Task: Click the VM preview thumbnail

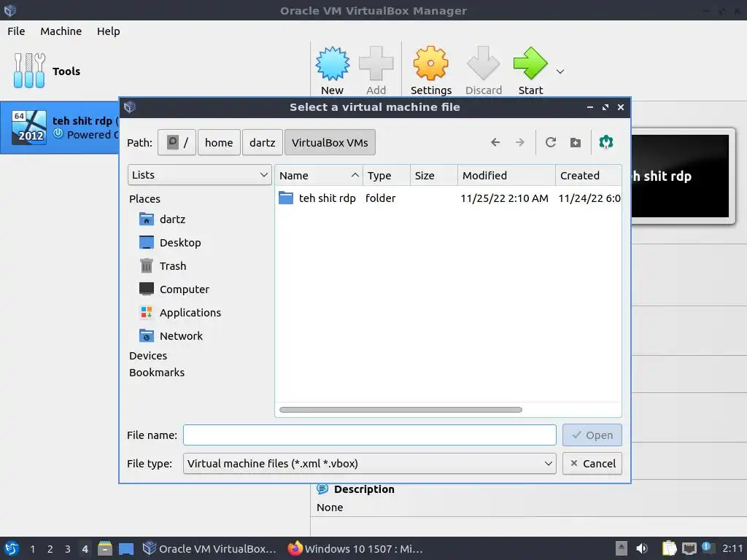Action: 681,176
